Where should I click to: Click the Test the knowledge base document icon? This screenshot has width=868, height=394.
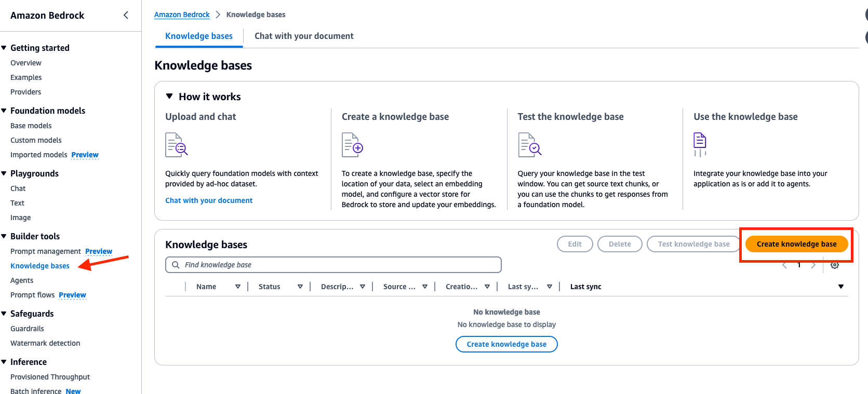tap(529, 145)
